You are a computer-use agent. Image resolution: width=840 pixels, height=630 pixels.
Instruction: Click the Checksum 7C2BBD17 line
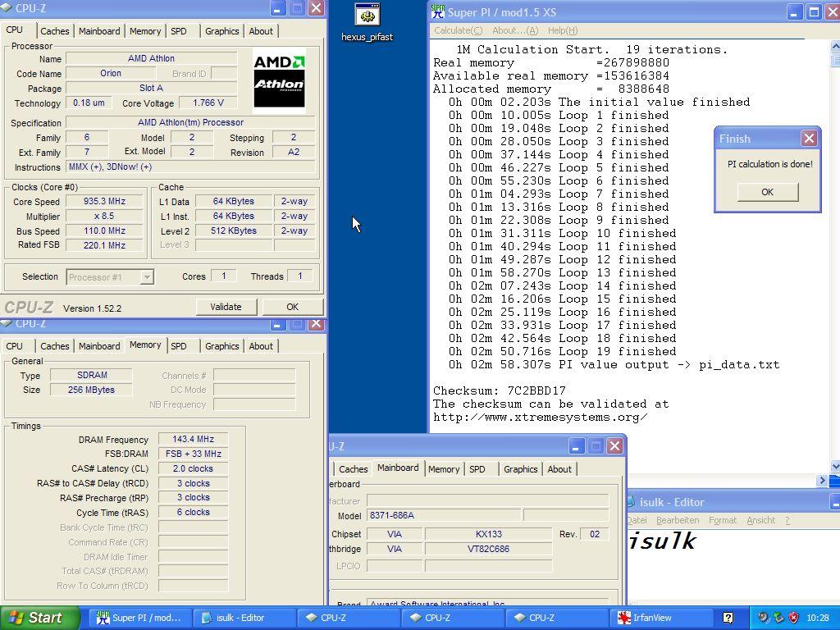coord(500,391)
